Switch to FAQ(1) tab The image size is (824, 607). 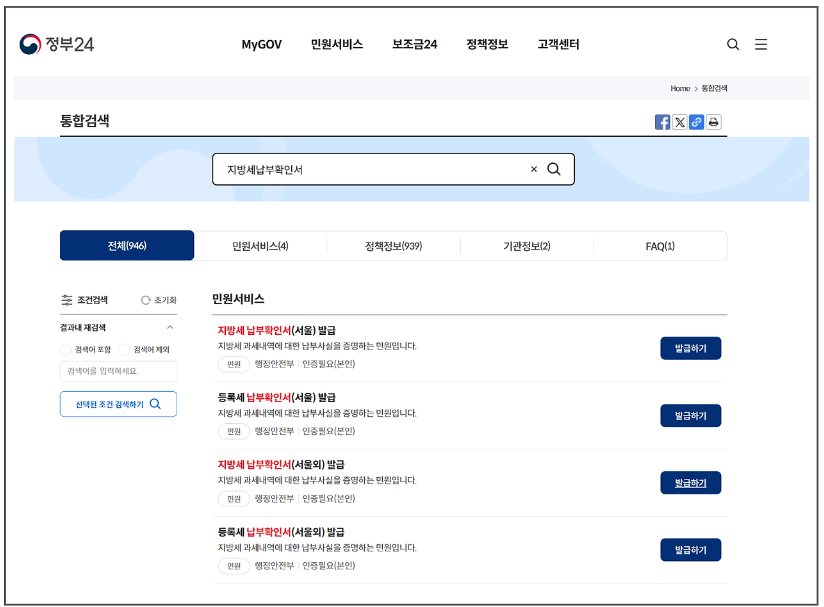click(x=660, y=246)
